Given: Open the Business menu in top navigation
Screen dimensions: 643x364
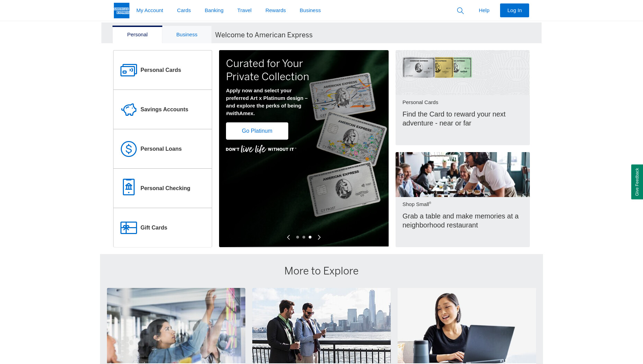Looking at the screenshot, I should coord(310,10).
